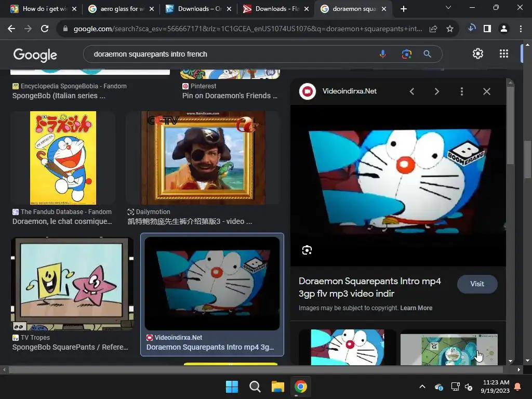Viewport: 532px width, 399px height.
Task: Open muted volume icon in tray
Action: (469, 387)
